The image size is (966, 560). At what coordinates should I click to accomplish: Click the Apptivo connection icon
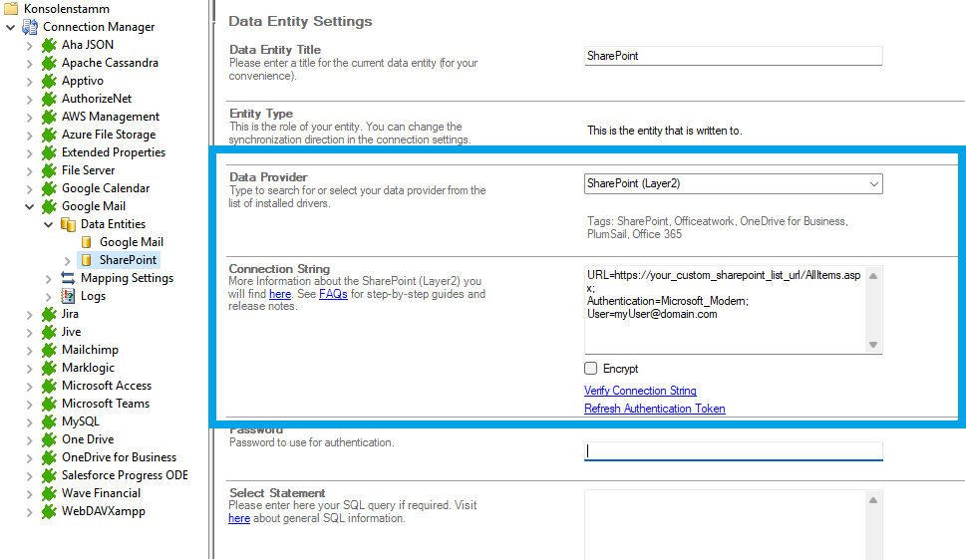pos(49,81)
